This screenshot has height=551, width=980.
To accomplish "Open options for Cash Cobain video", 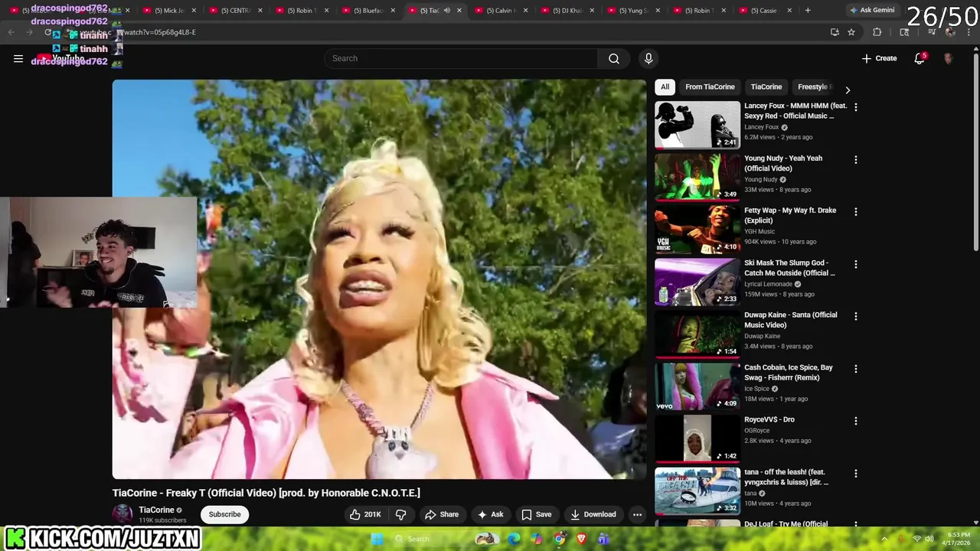I will pyautogui.click(x=856, y=369).
